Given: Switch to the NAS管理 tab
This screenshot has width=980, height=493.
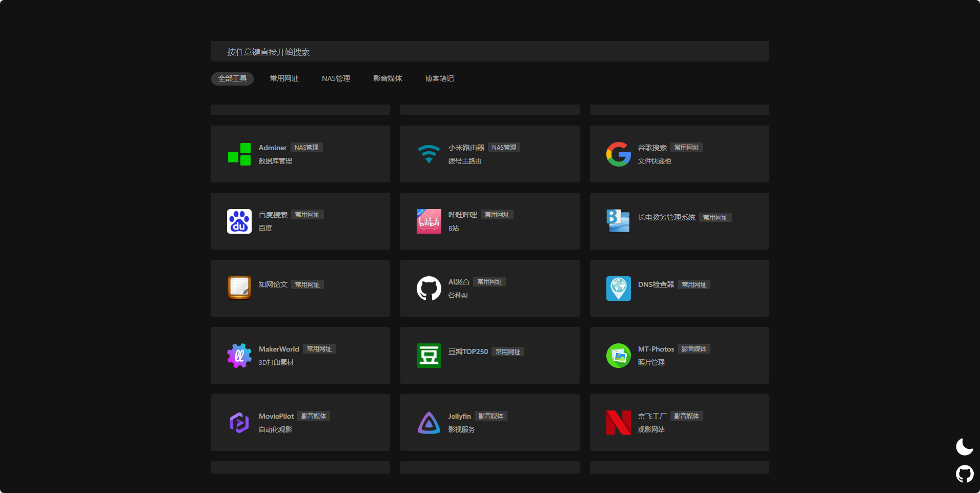Looking at the screenshot, I should point(336,78).
